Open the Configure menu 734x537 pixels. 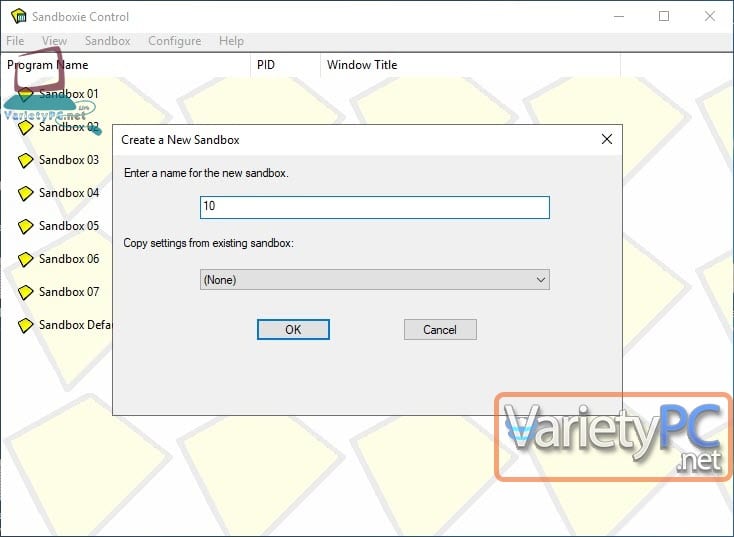(x=175, y=41)
